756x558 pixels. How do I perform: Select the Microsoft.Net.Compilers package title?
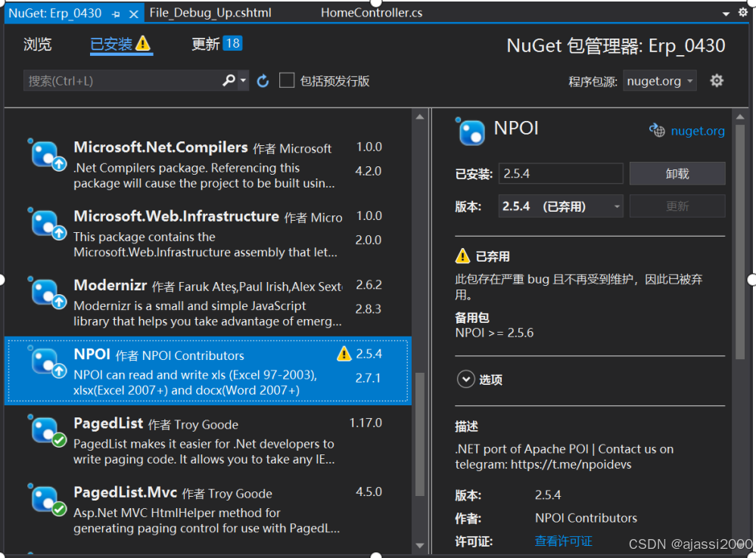(x=160, y=147)
